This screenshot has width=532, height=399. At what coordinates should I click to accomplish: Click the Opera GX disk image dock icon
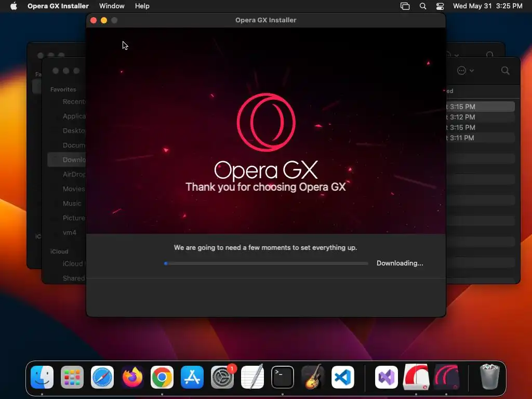pos(416,377)
